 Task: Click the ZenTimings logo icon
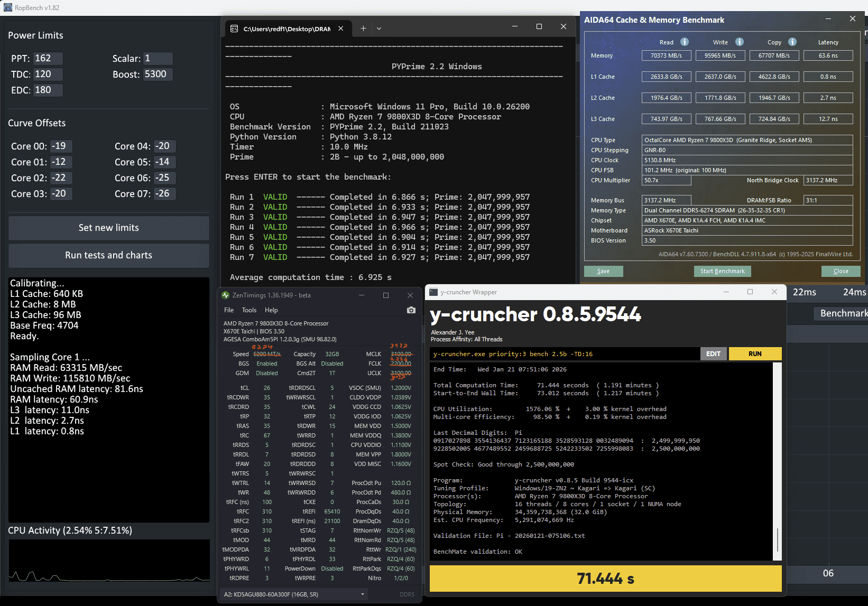pos(226,295)
